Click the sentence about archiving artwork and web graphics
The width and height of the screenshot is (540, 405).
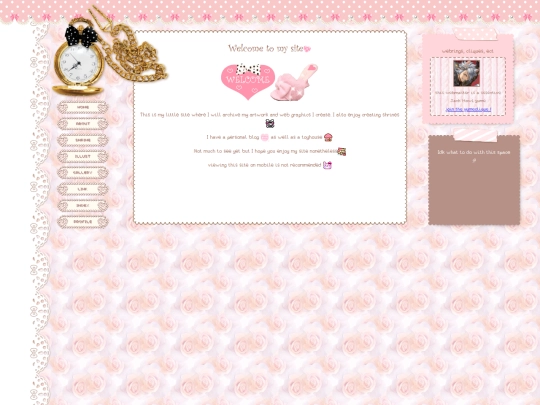tap(270, 115)
